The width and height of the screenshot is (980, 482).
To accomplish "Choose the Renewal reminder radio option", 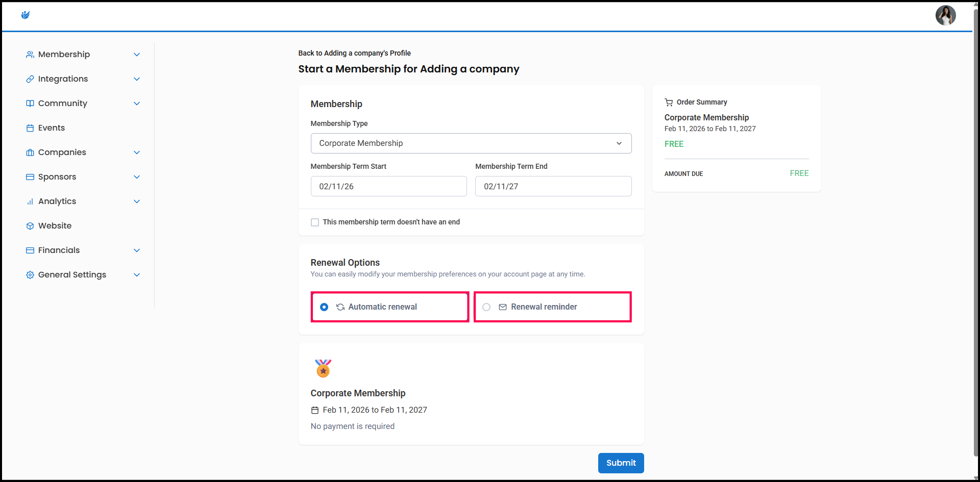I will coord(486,307).
